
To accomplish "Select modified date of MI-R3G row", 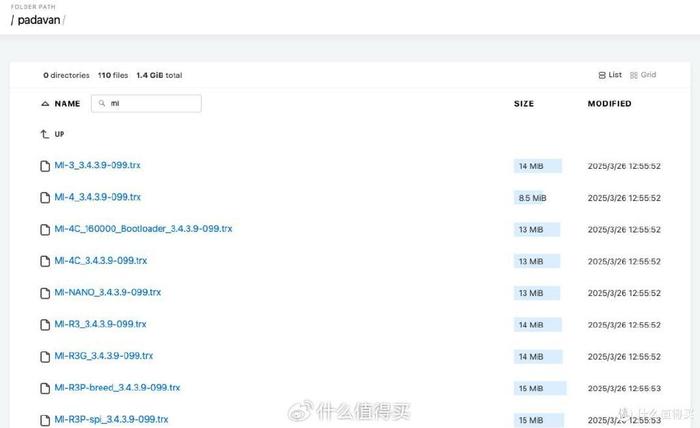I will 624,357.
